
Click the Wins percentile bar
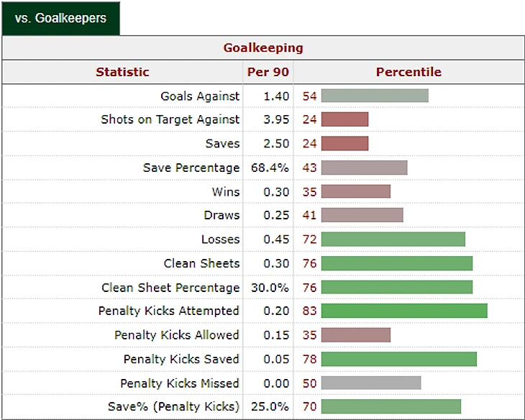[x=355, y=191]
